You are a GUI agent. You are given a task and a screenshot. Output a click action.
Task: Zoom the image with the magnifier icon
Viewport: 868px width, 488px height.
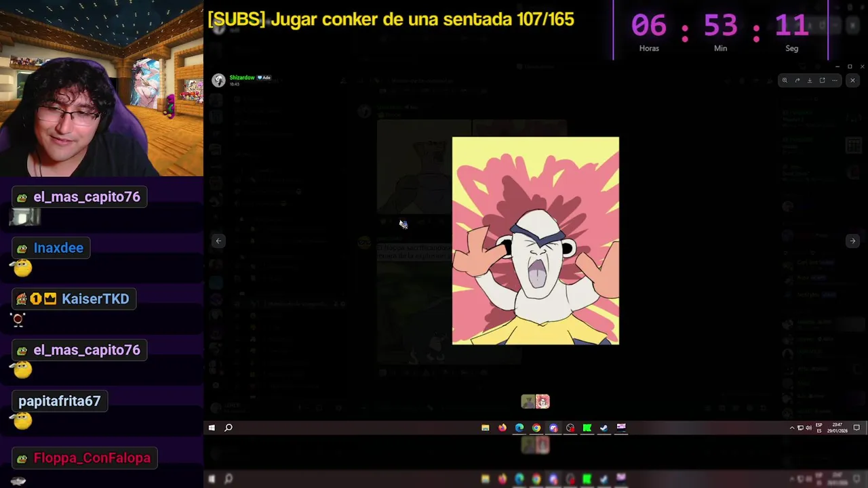[x=785, y=80]
